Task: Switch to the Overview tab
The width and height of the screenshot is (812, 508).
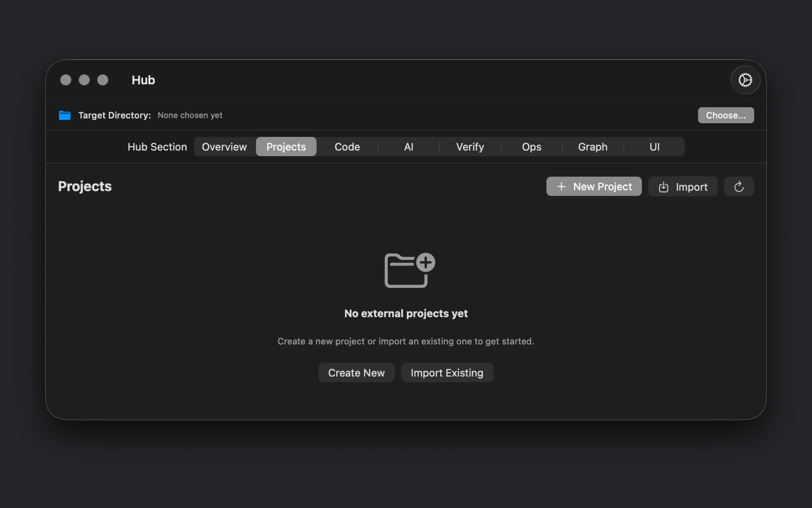Action: pyautogui.click(x=224, y=147)
